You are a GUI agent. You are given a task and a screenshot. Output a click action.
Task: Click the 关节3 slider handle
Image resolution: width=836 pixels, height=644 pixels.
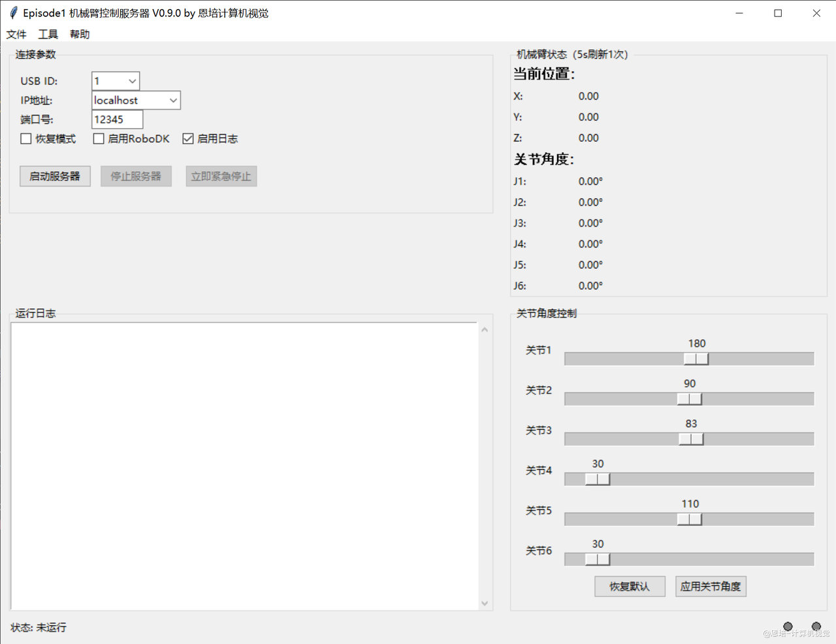point(691,439)
